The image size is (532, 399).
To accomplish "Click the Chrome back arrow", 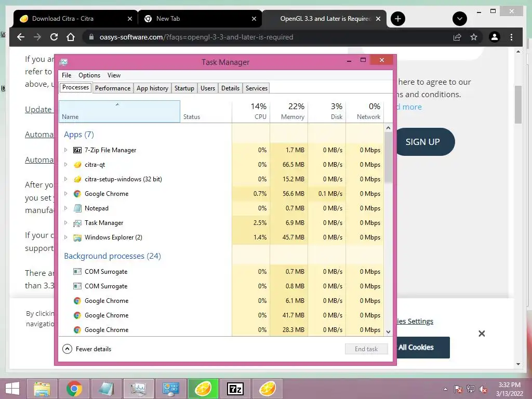I will click(x=21, y=37).
